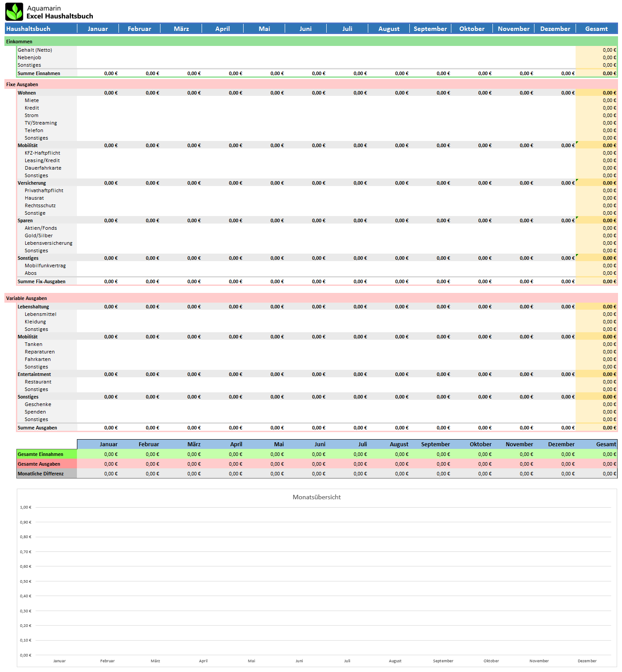
Task: Select the Dauerfahrkarte row label
Action: (43, 168)
